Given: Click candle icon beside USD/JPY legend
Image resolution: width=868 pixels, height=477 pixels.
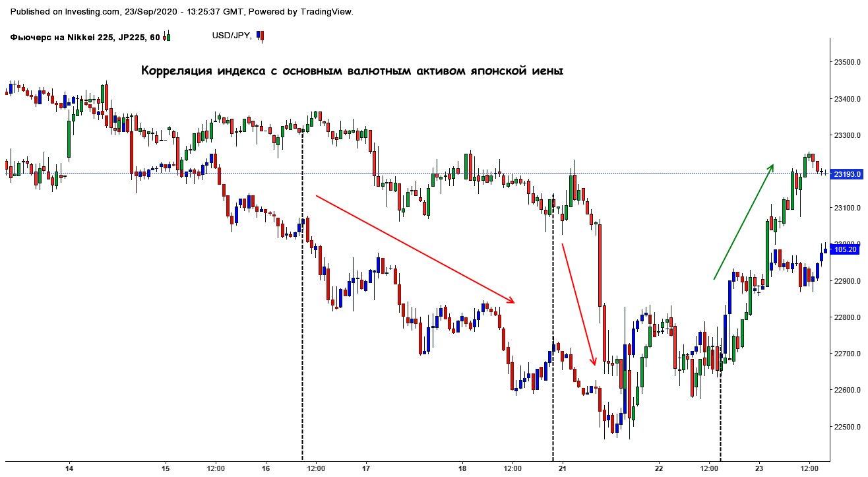Looking at the screenshot, I should coord(261,36).
